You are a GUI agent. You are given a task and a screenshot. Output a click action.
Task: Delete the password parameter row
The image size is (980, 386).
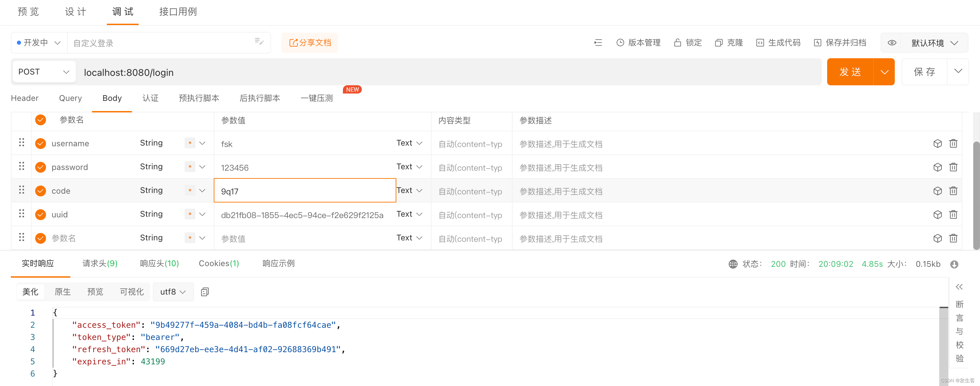pos(953,167)
